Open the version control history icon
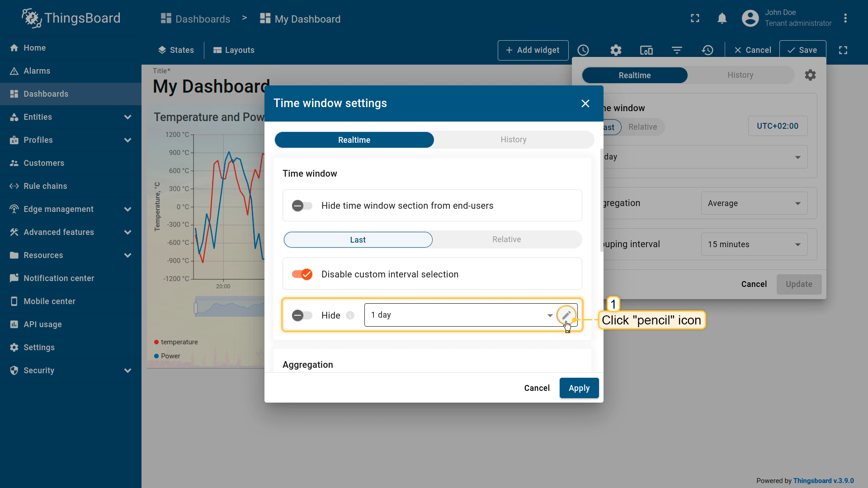Screen dimensions: 868x488 [x=708, y=50]
